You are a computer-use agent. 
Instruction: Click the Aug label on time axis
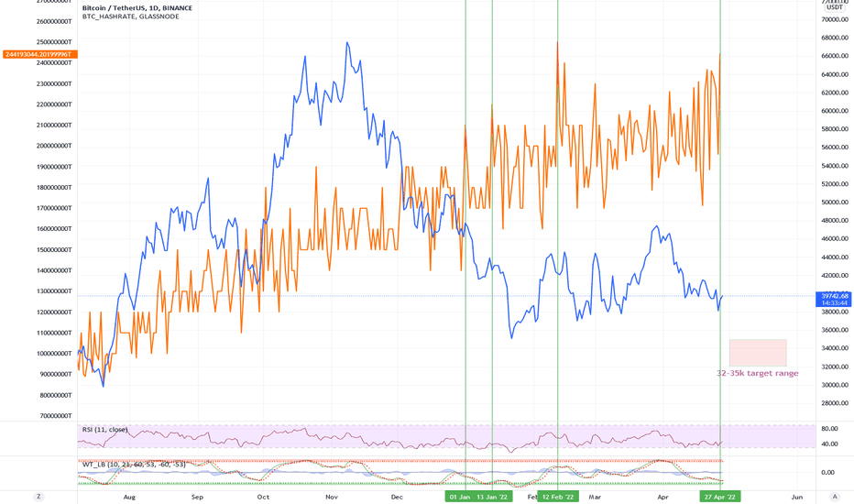129,497
